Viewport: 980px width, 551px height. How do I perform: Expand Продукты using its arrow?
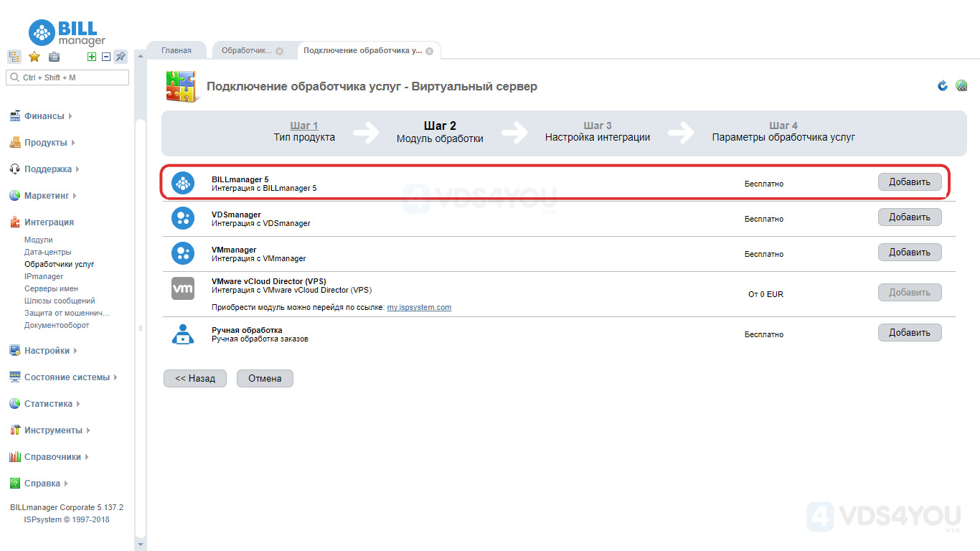(x=73, y=143)
